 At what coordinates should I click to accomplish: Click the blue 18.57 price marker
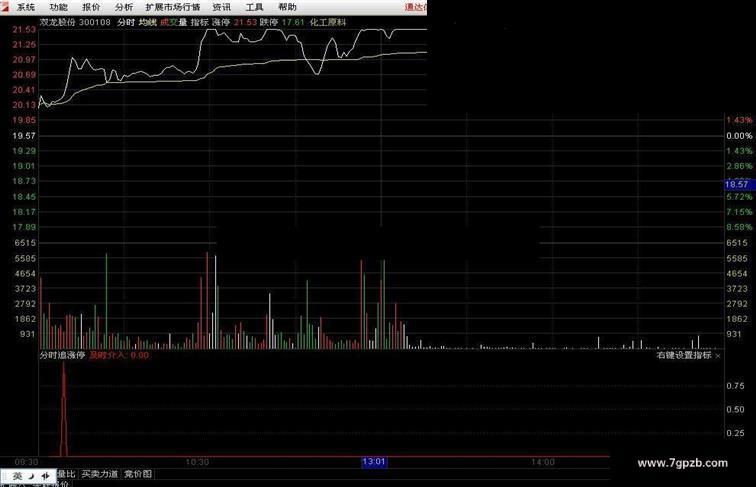point(739,184)
